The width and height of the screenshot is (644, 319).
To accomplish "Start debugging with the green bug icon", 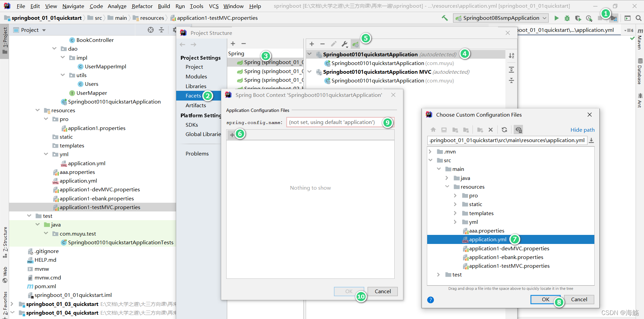I will click(567, 18).
